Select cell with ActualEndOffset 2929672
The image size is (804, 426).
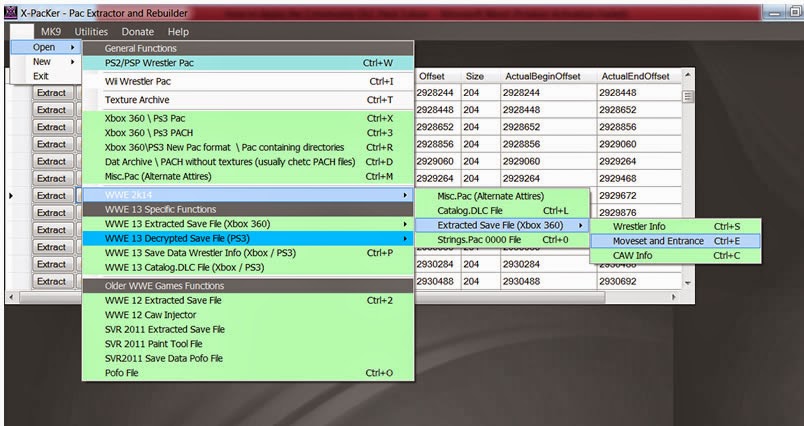tap(639, 196)
